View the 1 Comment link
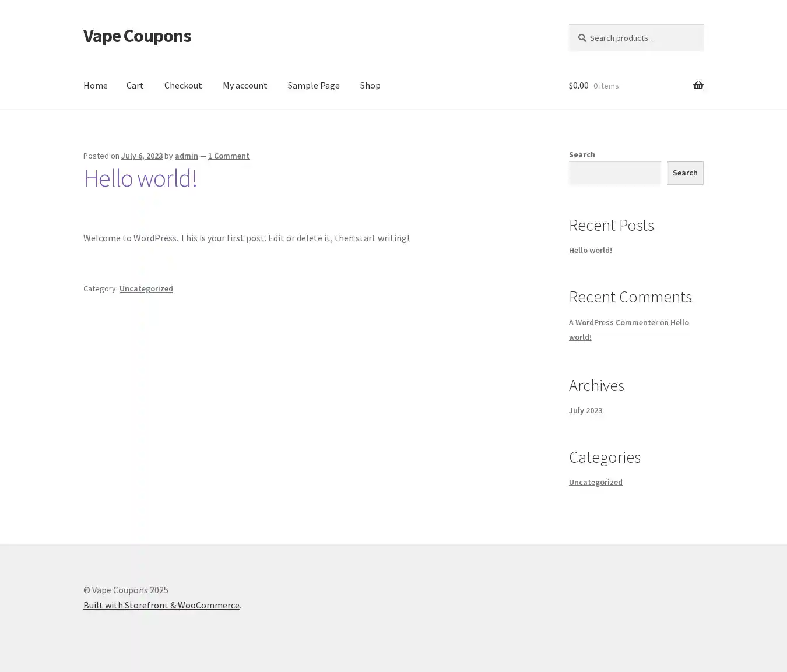The width and height of the screenshot is (787, 672). [229, 156]
